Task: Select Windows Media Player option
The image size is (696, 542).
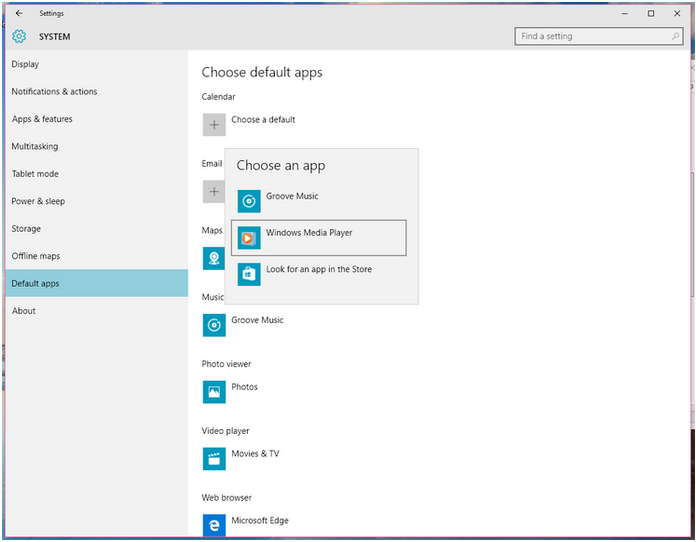Action: coord(319,238)
